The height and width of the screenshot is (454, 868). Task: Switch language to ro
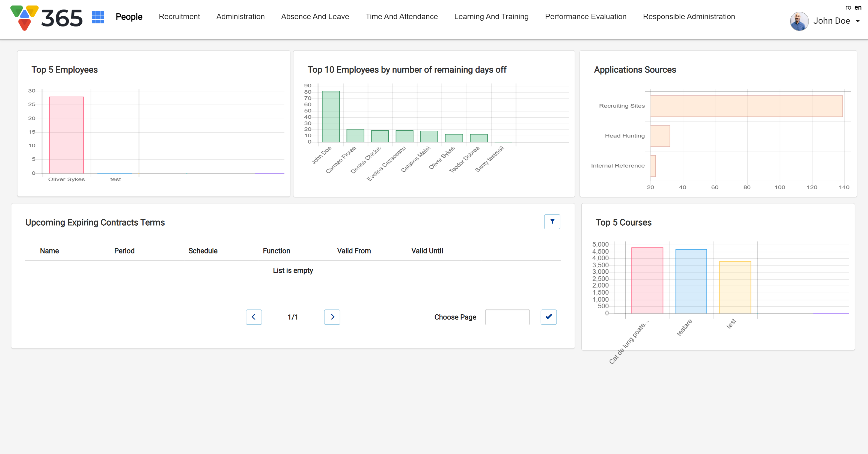(848, 7)
